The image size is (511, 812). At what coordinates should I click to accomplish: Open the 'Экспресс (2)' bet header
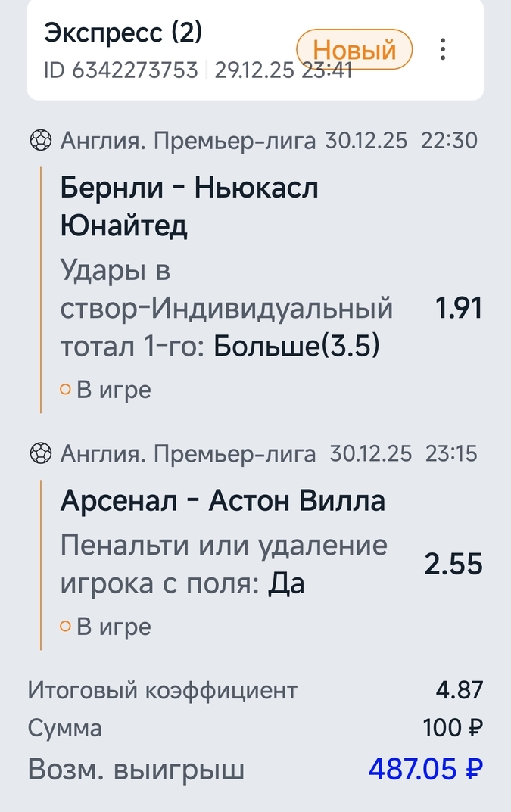click(x=123, y=33)
